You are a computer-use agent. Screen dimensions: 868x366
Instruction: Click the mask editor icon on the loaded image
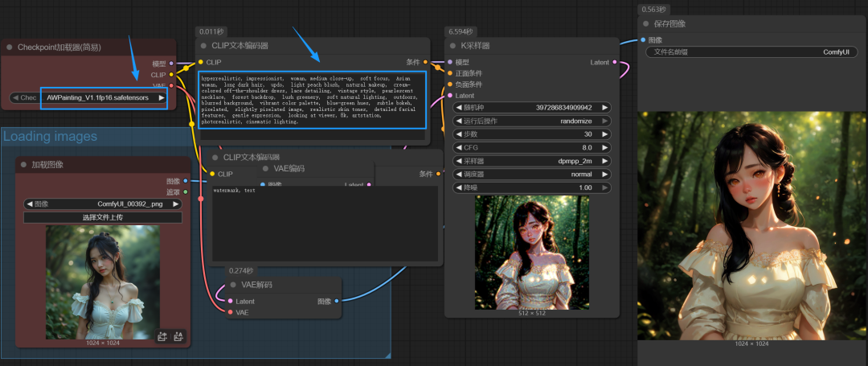162,337
